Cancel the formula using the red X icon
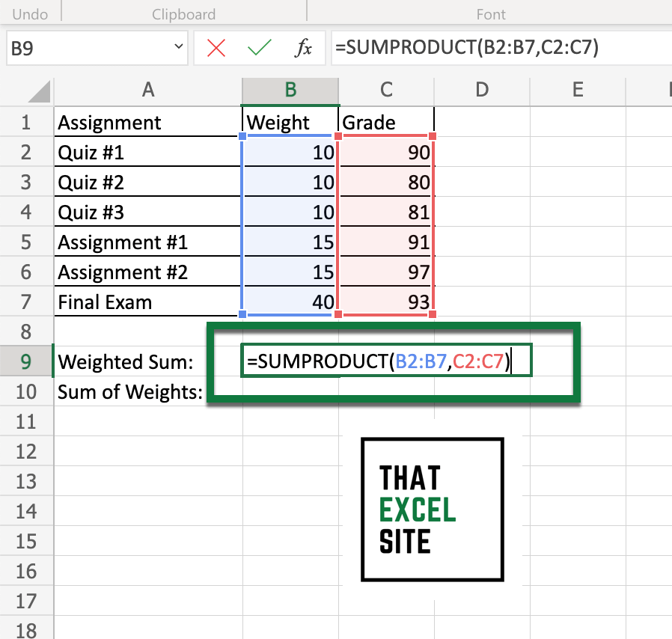Viewport: 672px width, 639px height. pos(215,46)
